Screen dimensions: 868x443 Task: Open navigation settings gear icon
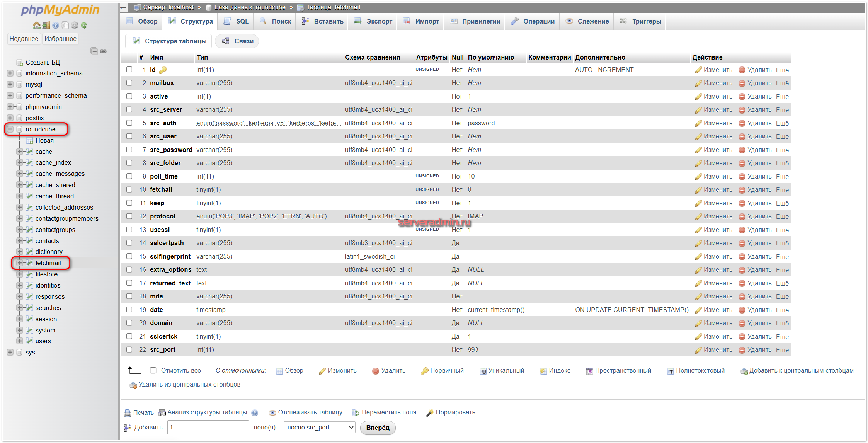pos(75,26)
